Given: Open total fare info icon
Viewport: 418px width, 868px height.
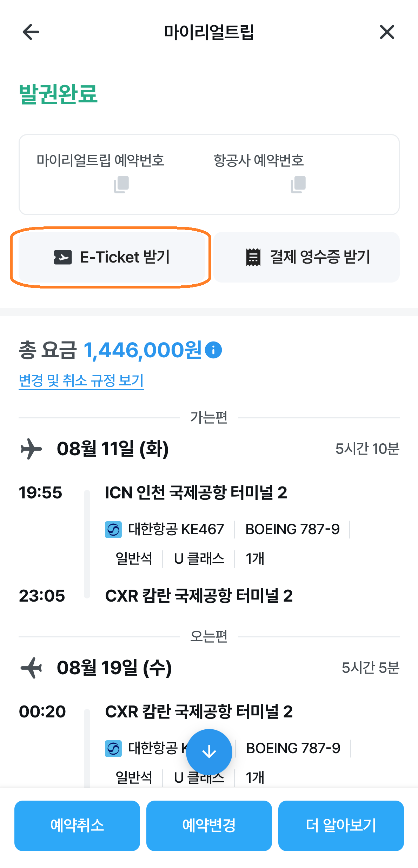Looking at the screenshot, I should tap(213, 350).
